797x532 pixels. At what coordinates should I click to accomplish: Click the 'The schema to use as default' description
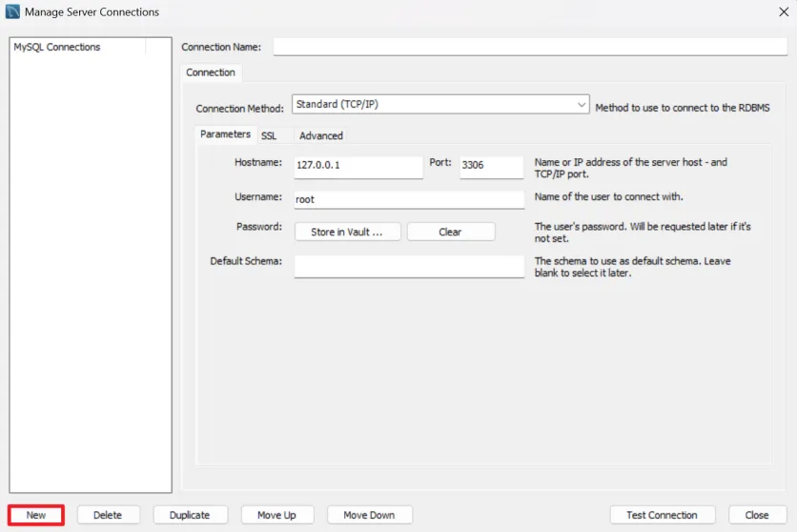632,267
